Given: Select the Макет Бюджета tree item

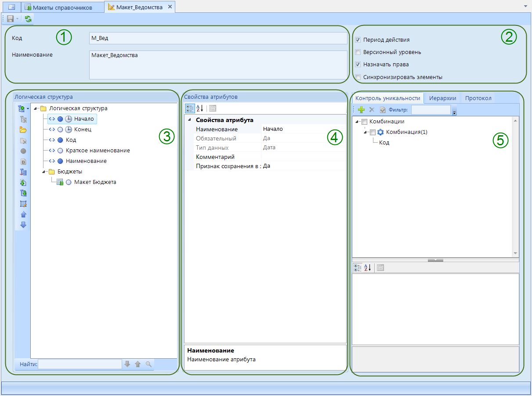Looking at the screenshot, I should point(95,182).
